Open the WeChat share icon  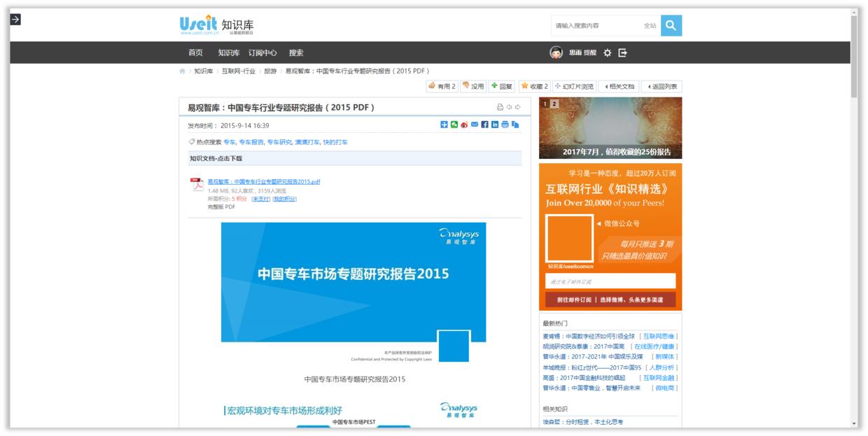click(454, 125)
